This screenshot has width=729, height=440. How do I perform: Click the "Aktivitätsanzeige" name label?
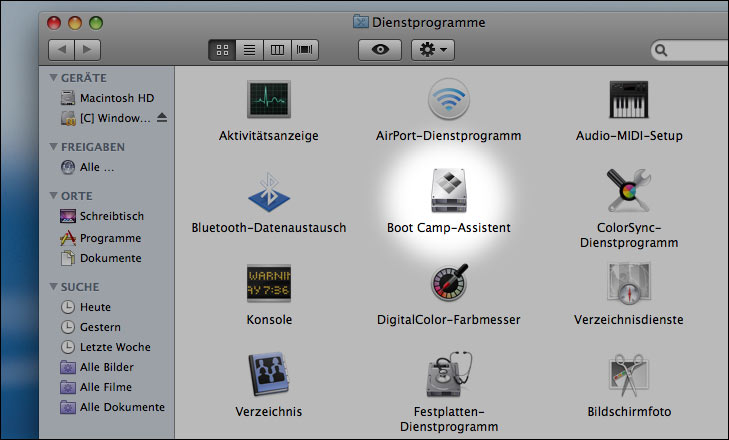tap(269, 135)
